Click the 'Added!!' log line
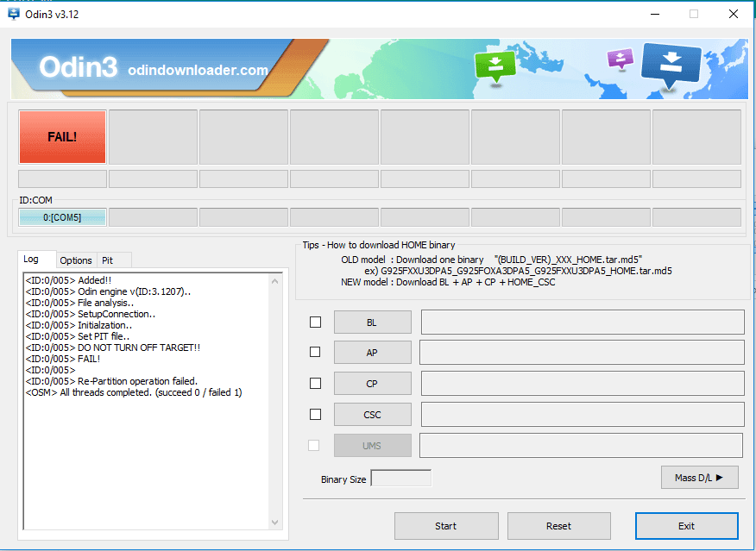Viewport: 756px width, 551px height. click(x=68, y=280)
